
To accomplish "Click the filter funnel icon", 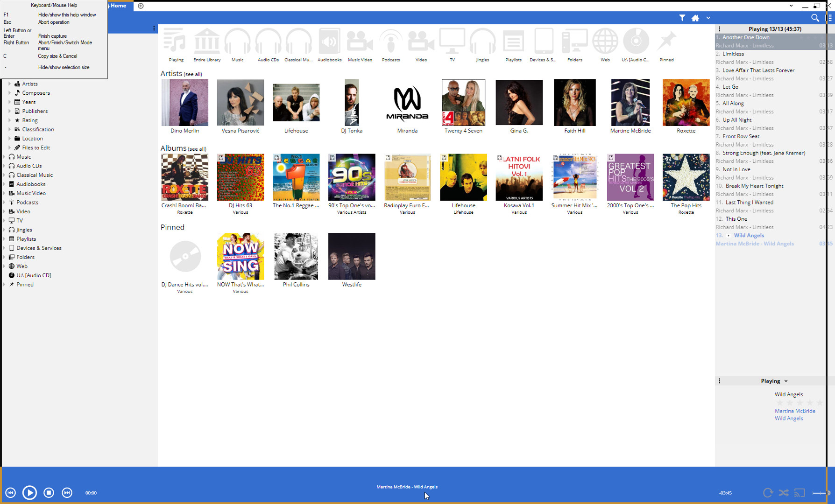I will click(682, 18).
